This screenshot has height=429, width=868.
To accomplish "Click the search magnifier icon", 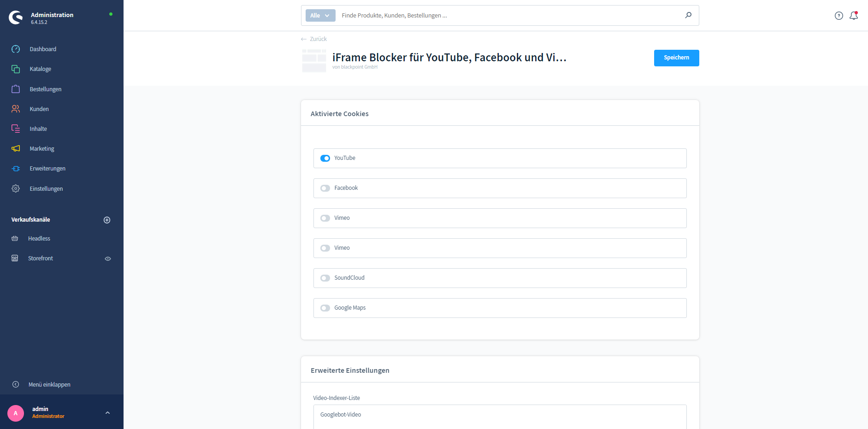I will (x=688, y=15).
